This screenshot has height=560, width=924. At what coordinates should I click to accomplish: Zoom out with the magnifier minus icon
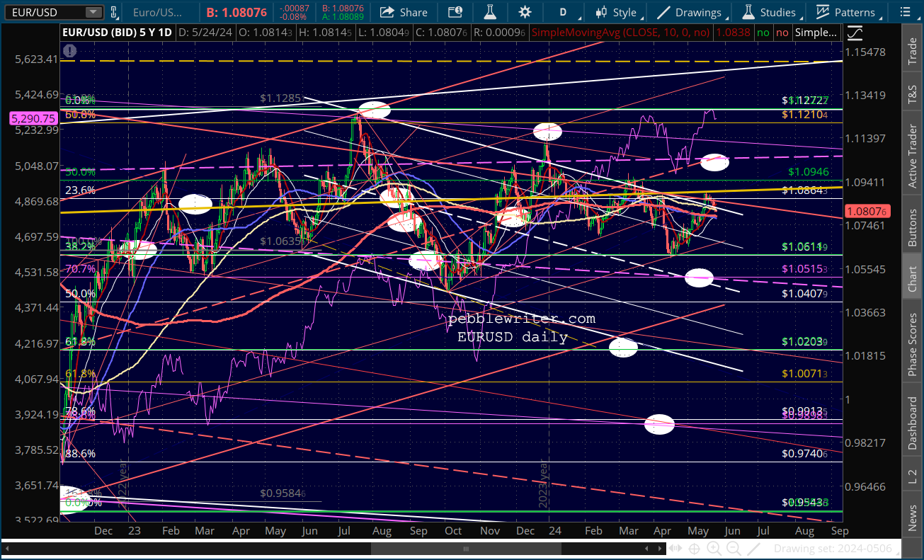click(734, 548)
